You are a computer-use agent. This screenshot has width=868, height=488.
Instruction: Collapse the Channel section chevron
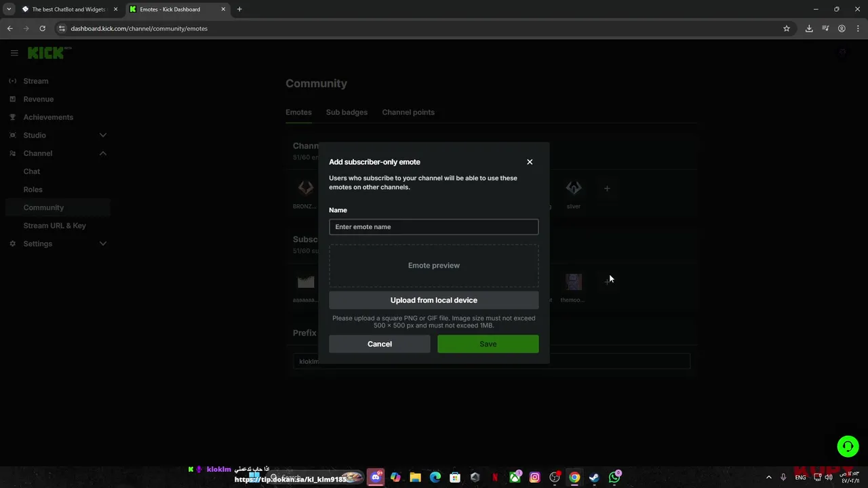coord(103,153)
